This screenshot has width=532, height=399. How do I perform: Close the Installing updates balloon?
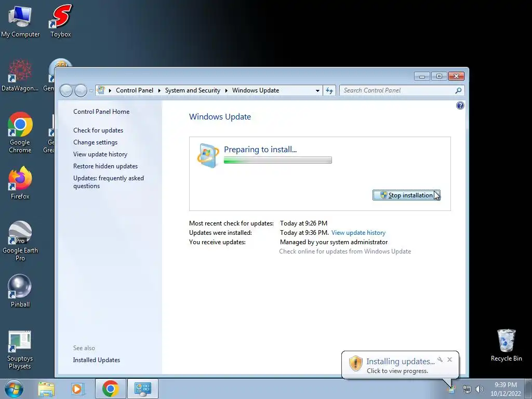click(x=449, y=360)
